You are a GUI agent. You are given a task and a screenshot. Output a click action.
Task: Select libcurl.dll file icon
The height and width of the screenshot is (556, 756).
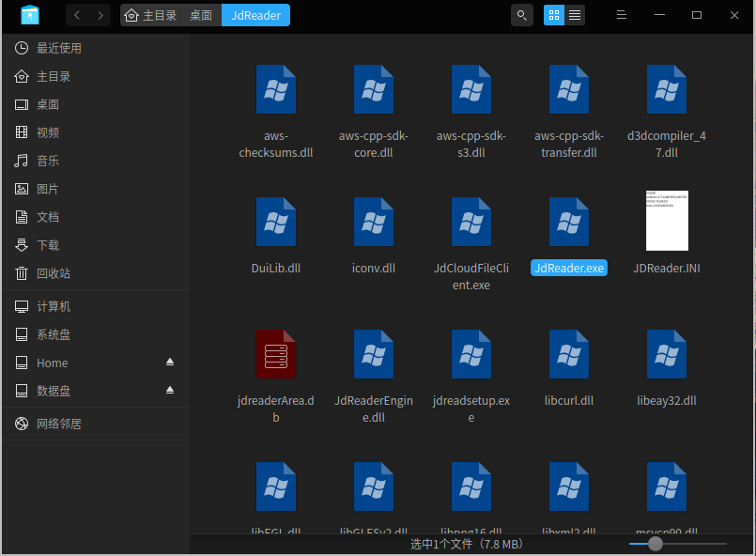(569, 354)
